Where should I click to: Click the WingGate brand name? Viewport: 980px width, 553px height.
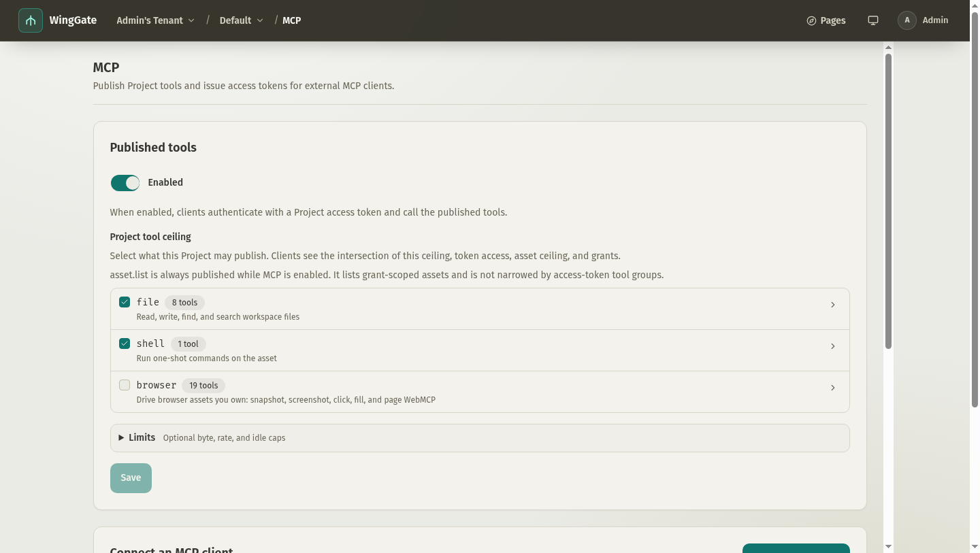click(73, 20)
